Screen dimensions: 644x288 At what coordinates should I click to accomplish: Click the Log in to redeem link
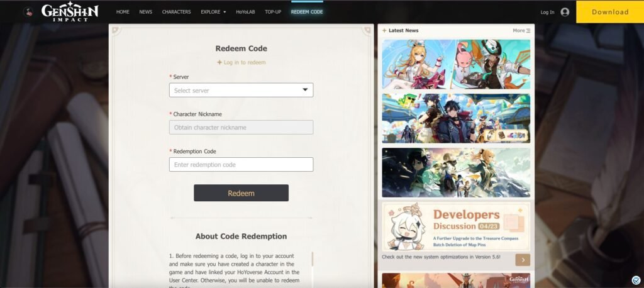coord(241,62)
